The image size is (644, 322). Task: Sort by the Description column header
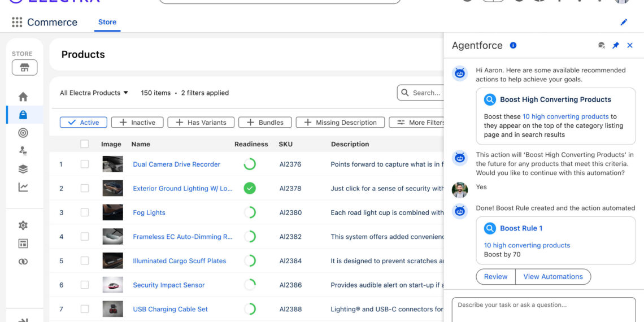(x=350, y=144)
